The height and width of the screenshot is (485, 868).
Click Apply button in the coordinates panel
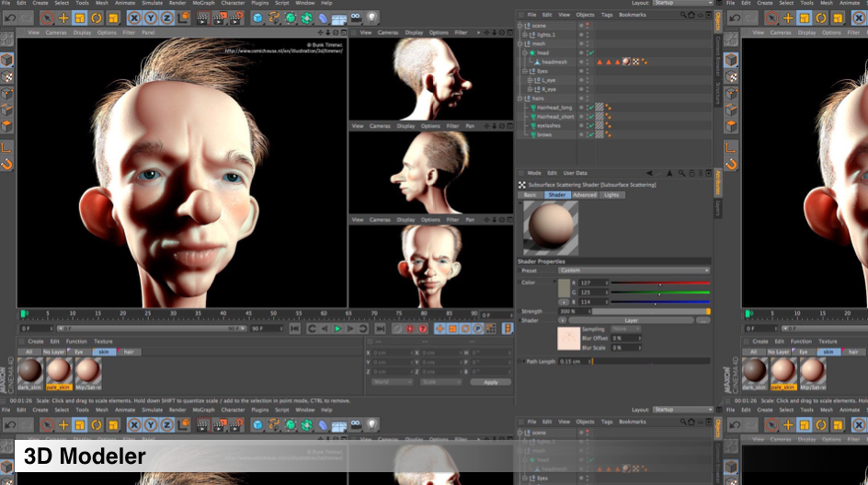[x=490, y=382]
